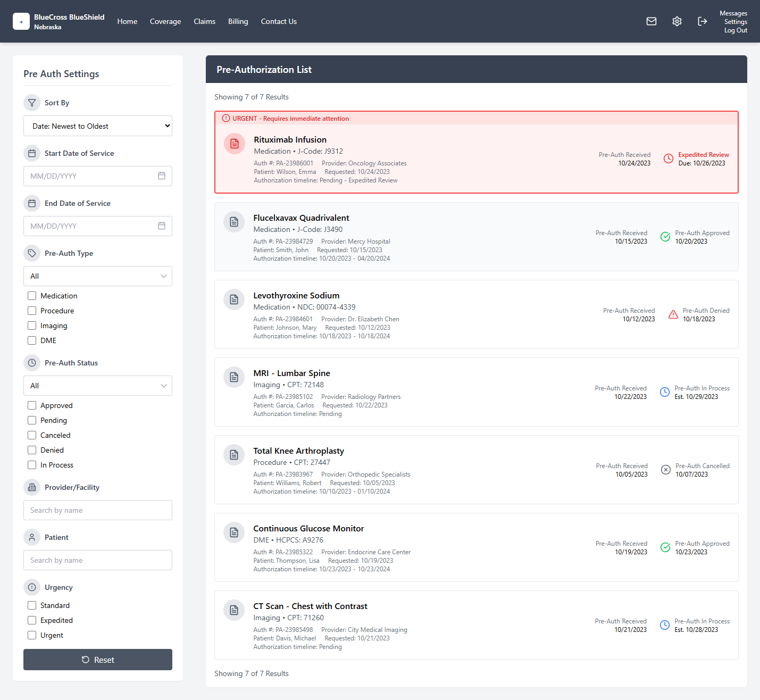Check the Denied status filter
This screenshot has width=760, height=700.
[x=32, y=450]
